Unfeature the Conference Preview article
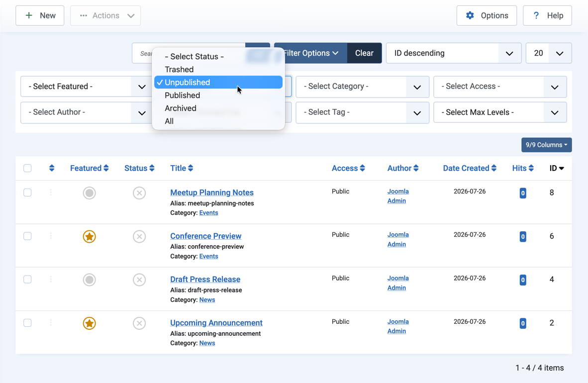 [x=89, y=236]
